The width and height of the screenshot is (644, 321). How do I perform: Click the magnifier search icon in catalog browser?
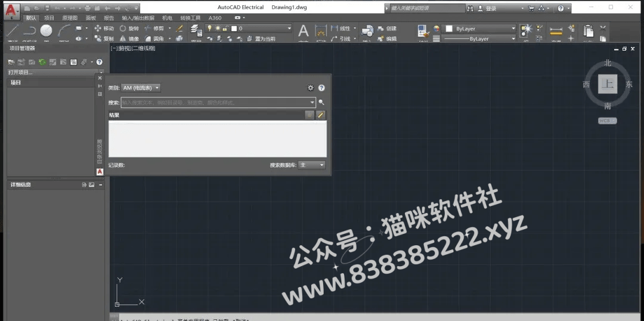pyautogui.click(x=321, y=103)
